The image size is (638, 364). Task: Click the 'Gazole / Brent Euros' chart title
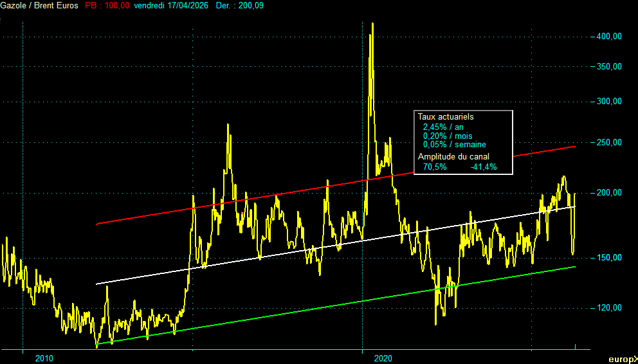40,6
